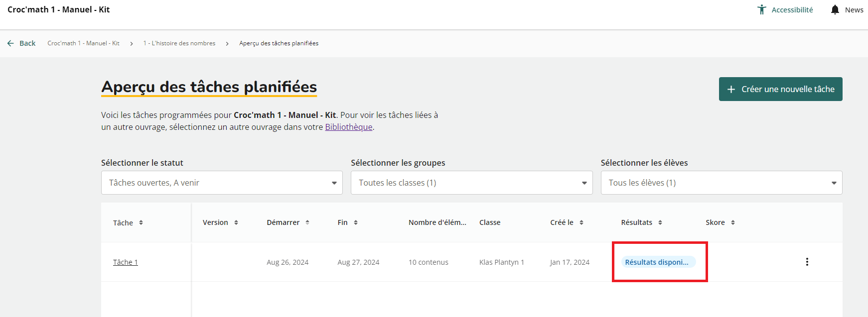The height and width of the screenshot is (317, 868).
Task: Expand the Tous les élèves dropdown
Action: coord(721,183)
